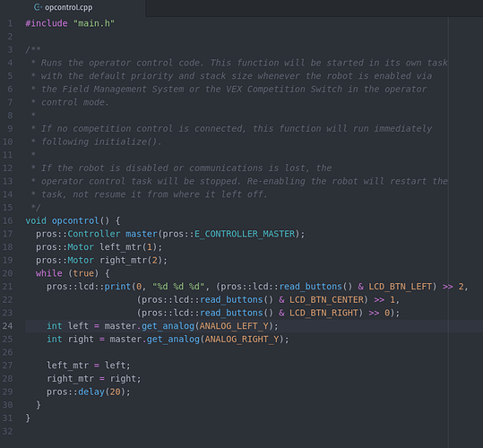Click the while keyword on line 20
The width and height of the screenshot is (483, 448).
48,273
